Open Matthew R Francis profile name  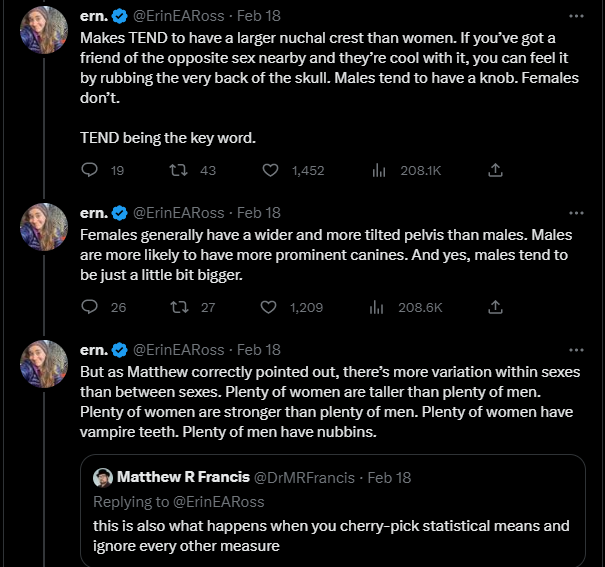pos(183,477)
